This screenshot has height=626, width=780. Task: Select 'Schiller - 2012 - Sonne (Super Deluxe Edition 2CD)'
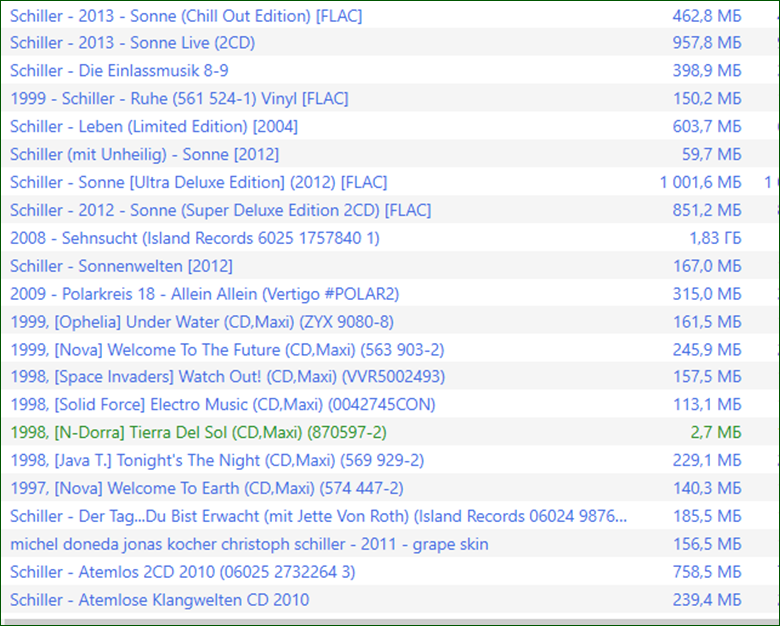(x=220, y=210)
